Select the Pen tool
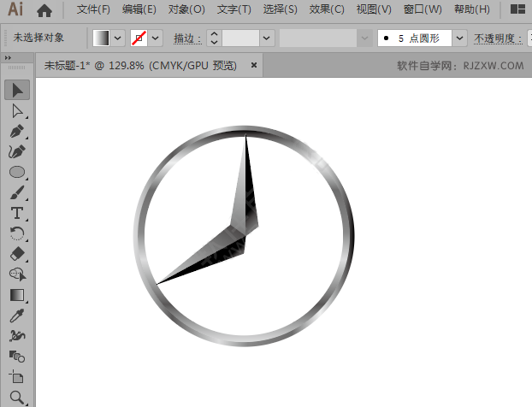Viewport: 532px width, 407px height. point(17,132)
